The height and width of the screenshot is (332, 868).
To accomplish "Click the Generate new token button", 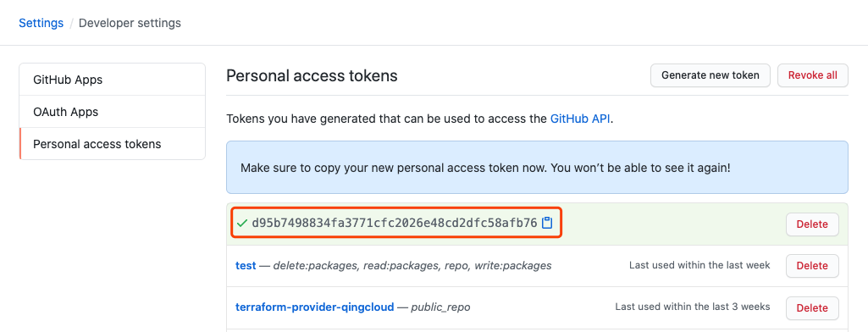I will 710,75.
